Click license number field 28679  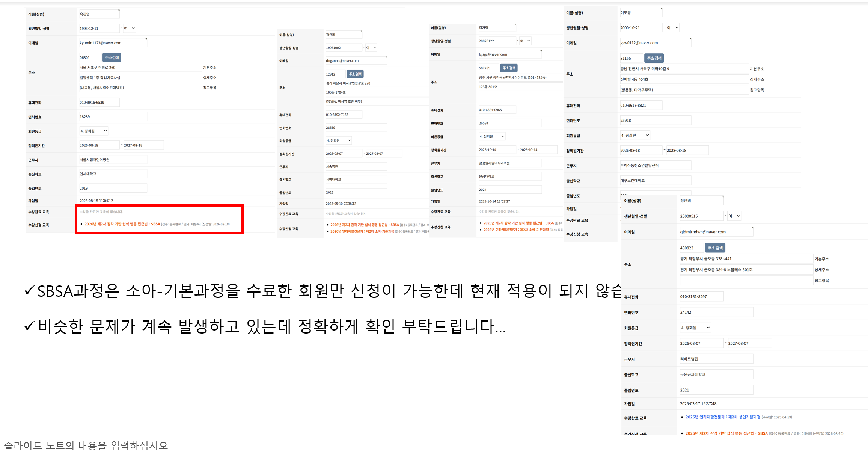[x=356, y=128]
